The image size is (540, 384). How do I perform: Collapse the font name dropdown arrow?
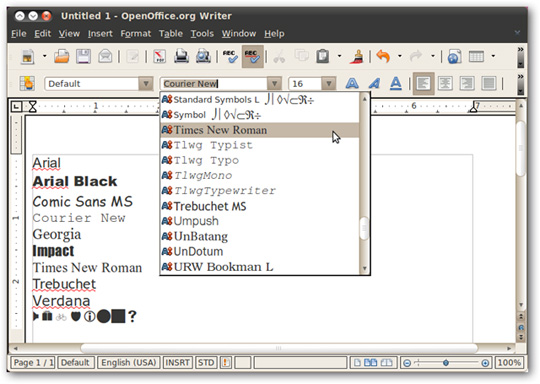click(274, 84)
